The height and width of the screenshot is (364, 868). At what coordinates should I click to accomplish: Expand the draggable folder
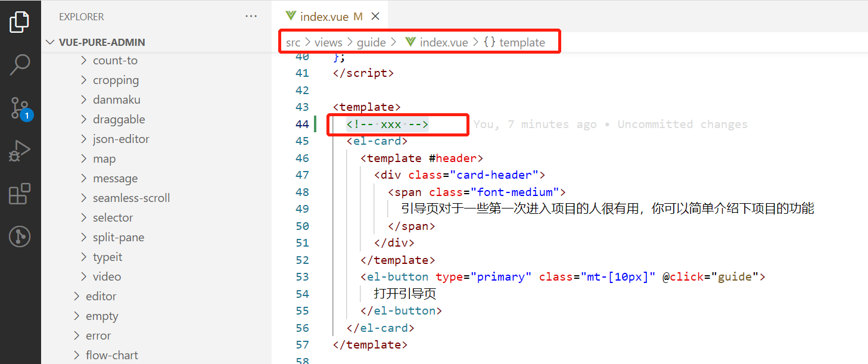click(84, 119)
